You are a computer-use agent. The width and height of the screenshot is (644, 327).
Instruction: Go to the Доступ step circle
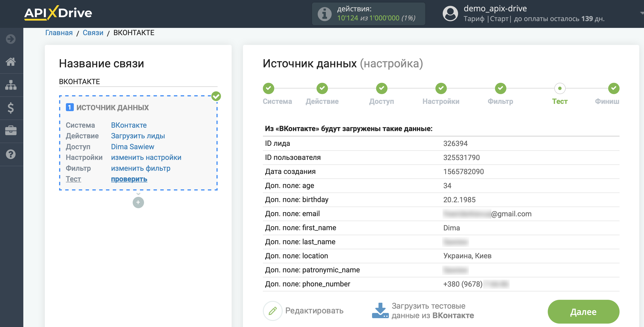coord(382,88)
